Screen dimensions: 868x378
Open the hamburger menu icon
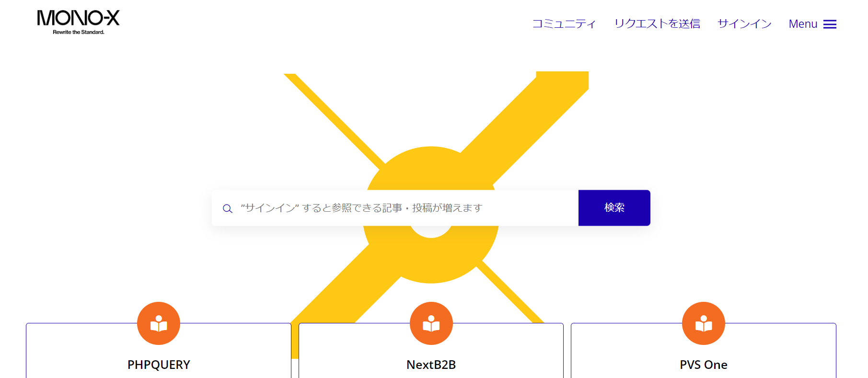[x=830, y=24]
